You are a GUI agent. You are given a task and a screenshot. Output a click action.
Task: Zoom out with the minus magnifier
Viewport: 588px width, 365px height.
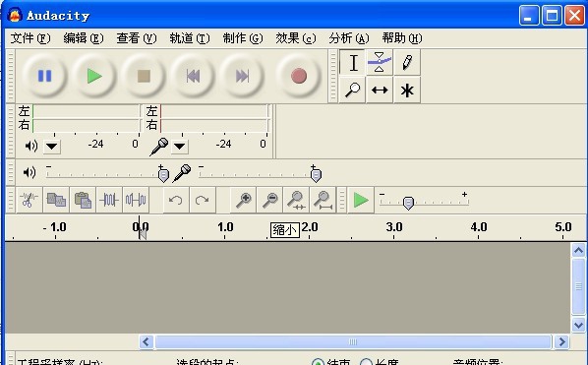[x=270, y=200]
